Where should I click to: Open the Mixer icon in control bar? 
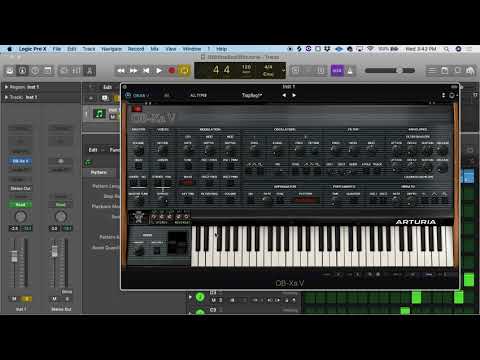pos(76,70)
